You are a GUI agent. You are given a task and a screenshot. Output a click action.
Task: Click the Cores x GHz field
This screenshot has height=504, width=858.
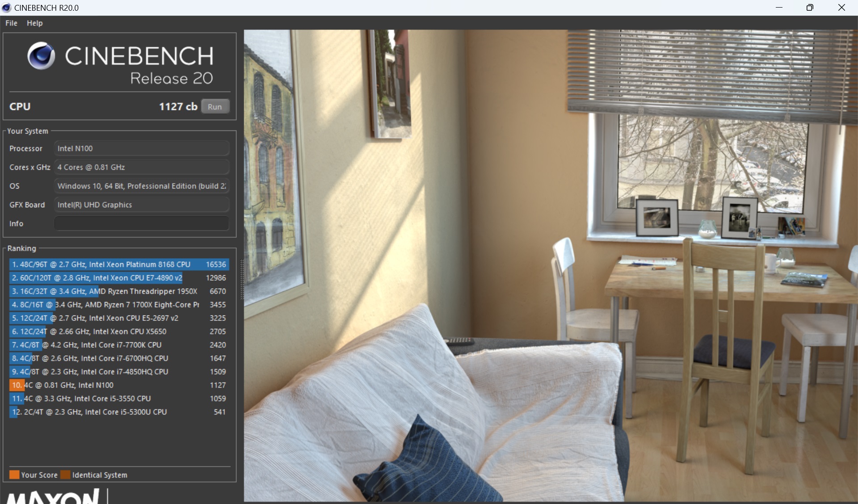pyautogui.click(x=141, y=167)
